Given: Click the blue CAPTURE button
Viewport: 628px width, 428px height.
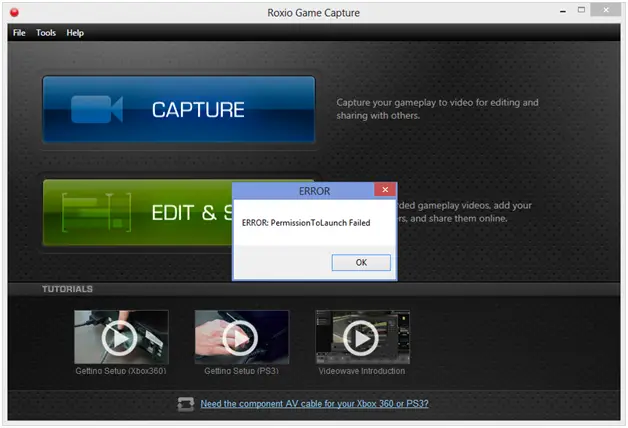Looking at the screenshot, I should point(179,109).
